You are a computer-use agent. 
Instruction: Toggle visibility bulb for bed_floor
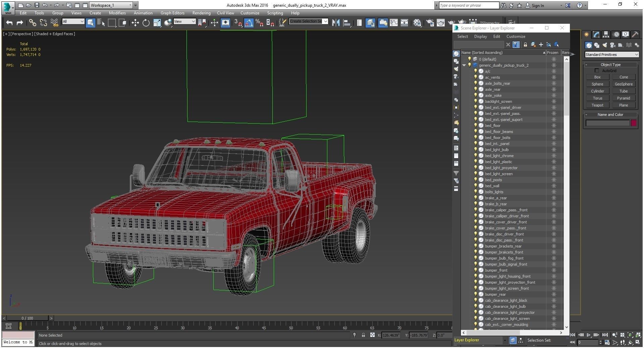[475, 126]
